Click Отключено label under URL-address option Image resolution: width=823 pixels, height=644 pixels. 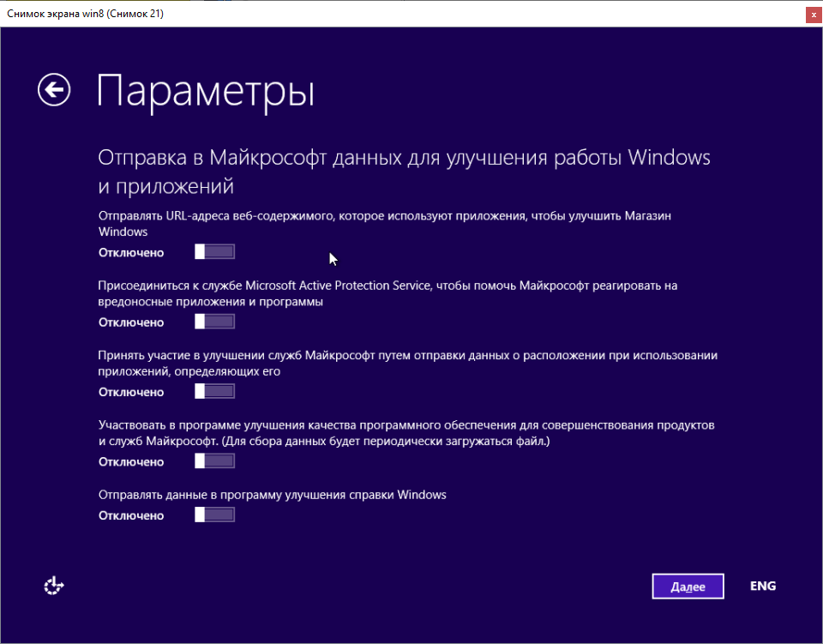131,252
